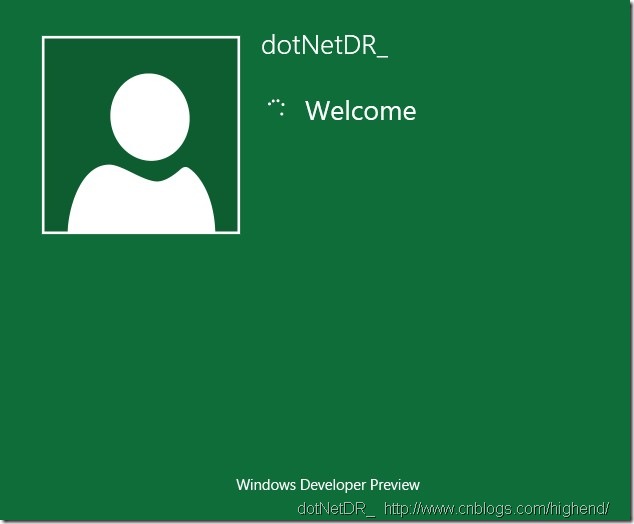
Task: Click the word Preview in the bottom label
Action: [x=395, y=484]
